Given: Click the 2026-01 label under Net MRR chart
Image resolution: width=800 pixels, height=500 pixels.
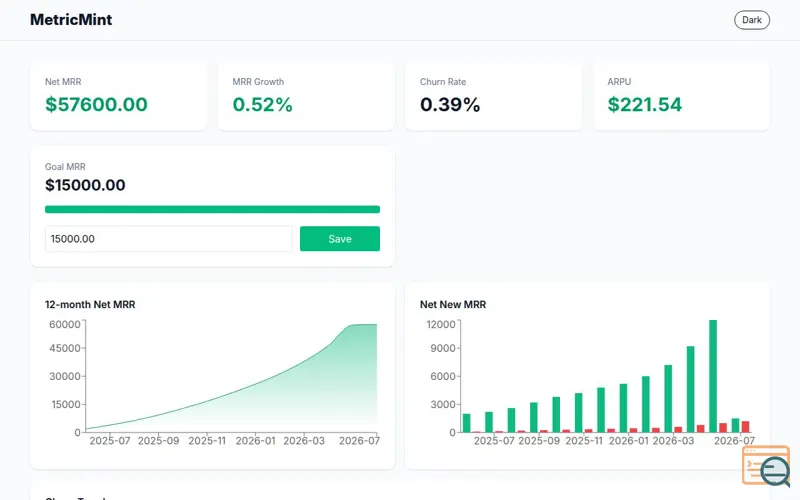Looking at the screenshot, I should point(255,441).
